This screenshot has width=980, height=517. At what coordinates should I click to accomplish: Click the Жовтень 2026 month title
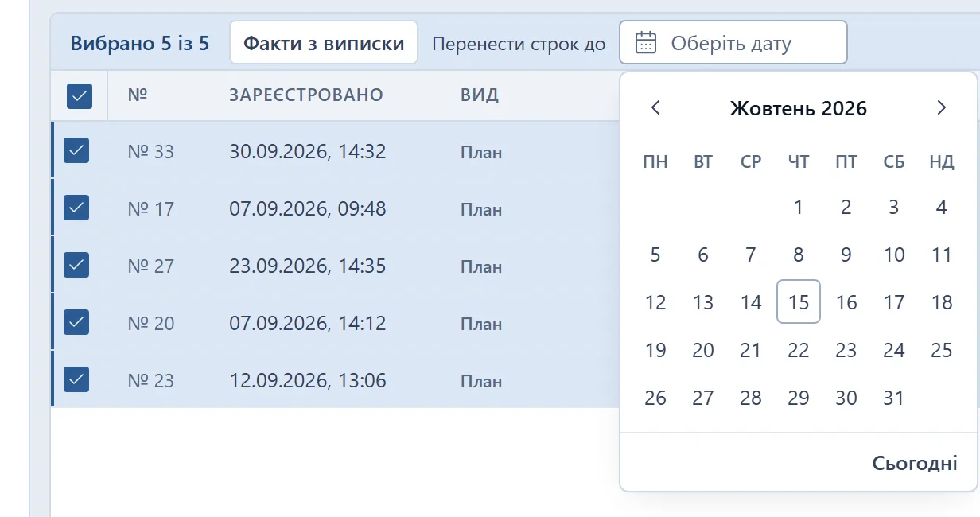click(x=799, y=108)
